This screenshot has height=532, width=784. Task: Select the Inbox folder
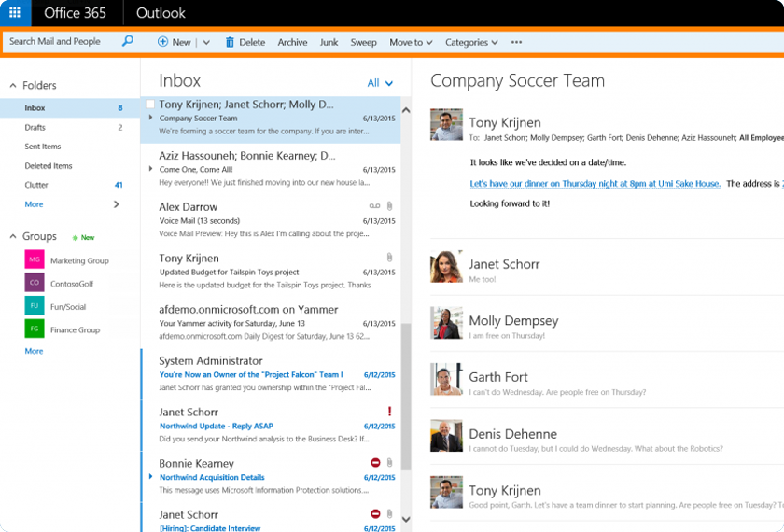(x=70, y=107)
